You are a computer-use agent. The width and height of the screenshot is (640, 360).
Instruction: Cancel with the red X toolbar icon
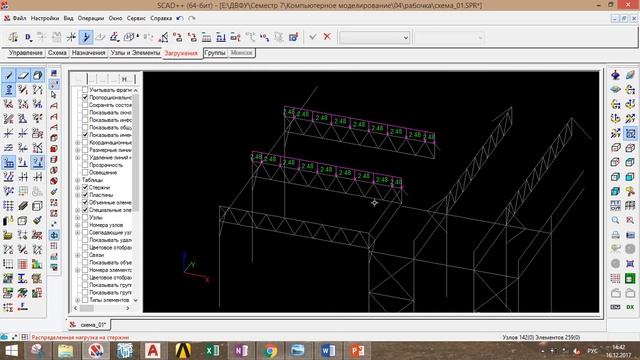327,37
